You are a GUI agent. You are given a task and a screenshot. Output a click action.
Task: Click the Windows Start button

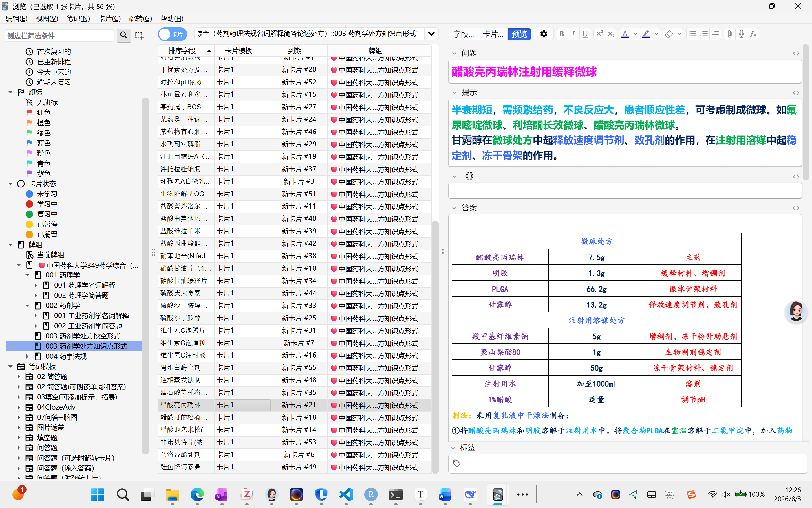98,494
